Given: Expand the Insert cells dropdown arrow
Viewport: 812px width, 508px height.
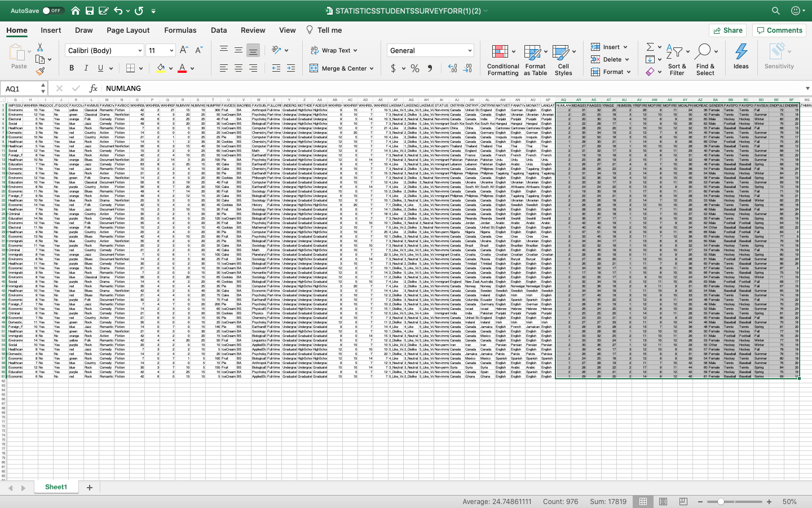Looking at the screenshot, I should (x=626, y=47).
